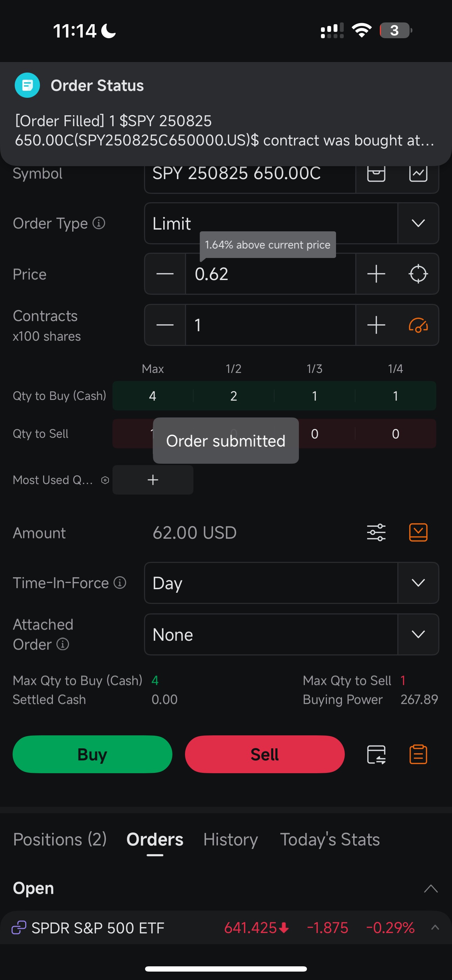Tap the Order Type info icon

99,223
